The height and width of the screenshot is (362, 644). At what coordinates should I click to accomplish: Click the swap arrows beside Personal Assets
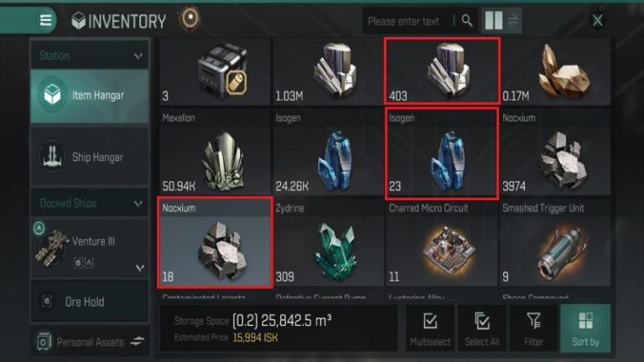(x=138, y=341)
